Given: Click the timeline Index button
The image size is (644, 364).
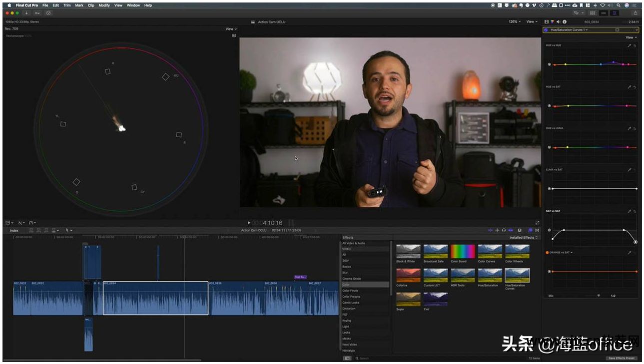Looking at the screenshot, I should tap(14, 231).
